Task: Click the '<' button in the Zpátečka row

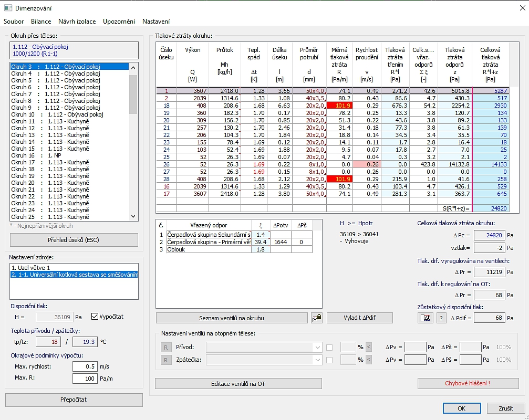Action: click(x=369, y=360)
